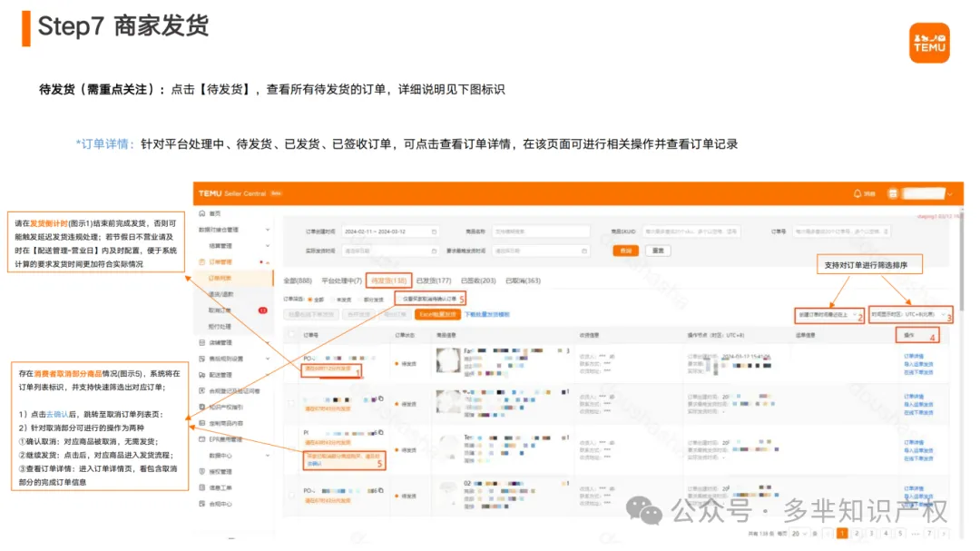Click the 订单号 input field
Screen dimensions: 980x551
tap(841, 232)
